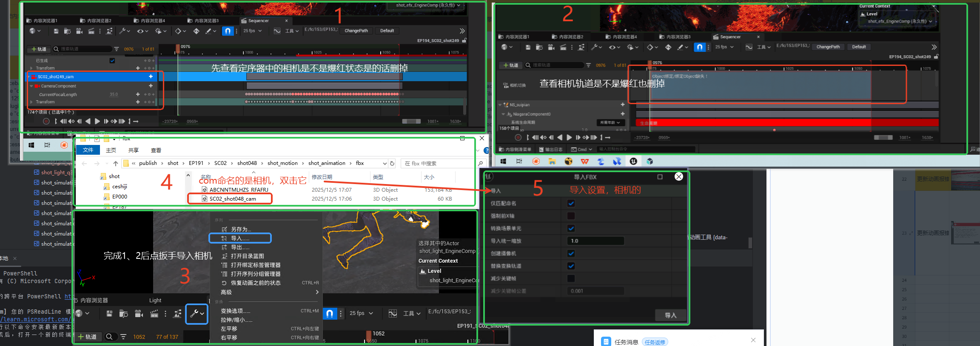
Task: Click the lock icon beside EP194_SC02_shot249
Action: point(464,40)
